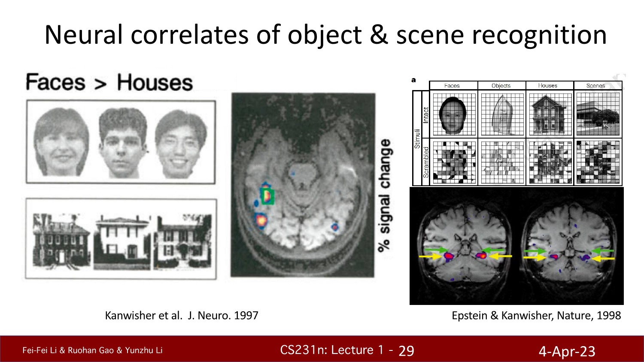Click the slide number 29
Image resolution: width=644 pixels, height=362 pixels.
point(406,351)
